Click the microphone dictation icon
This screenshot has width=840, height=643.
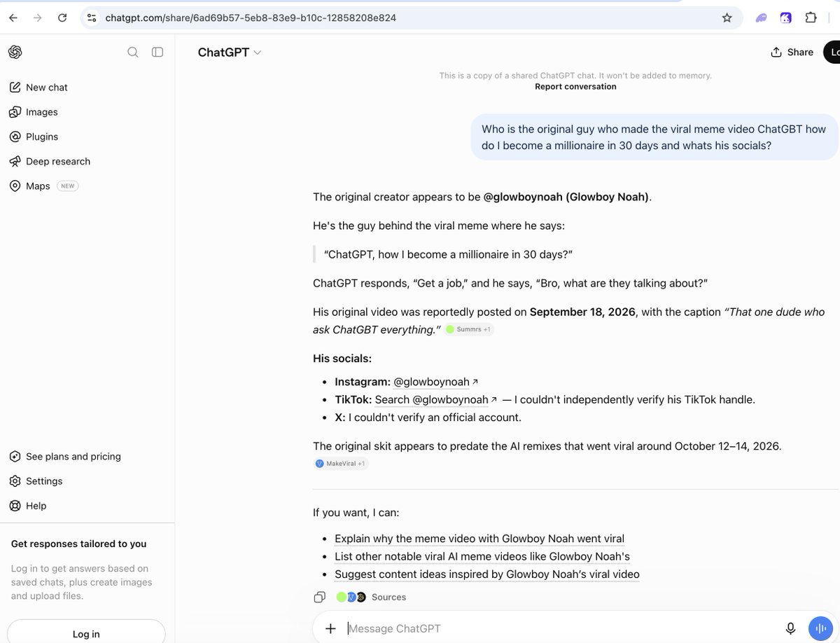(790, 628)
